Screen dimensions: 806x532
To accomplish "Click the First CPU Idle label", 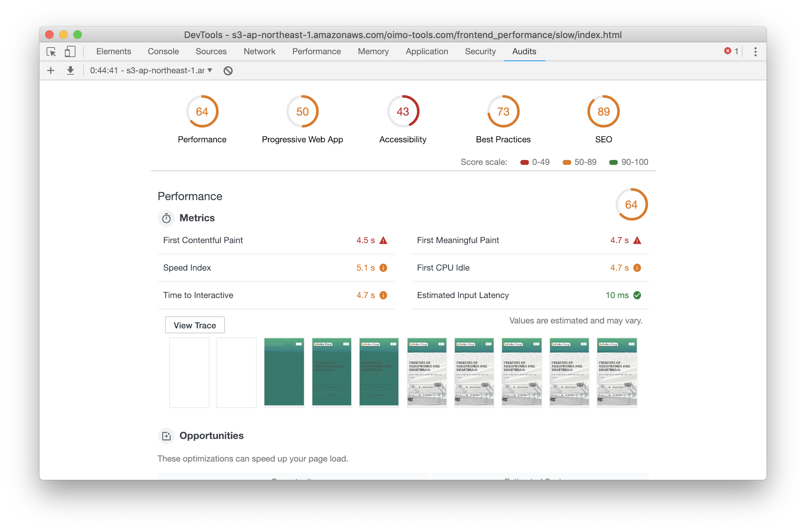I will coord(443,268).
